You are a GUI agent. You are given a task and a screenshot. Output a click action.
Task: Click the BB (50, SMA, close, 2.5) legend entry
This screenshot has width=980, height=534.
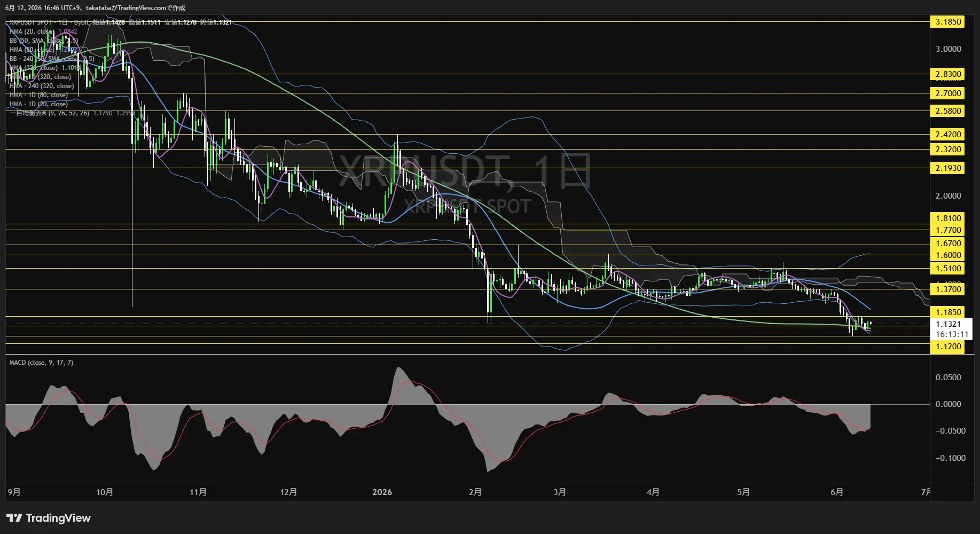click(x=43, y=41)
